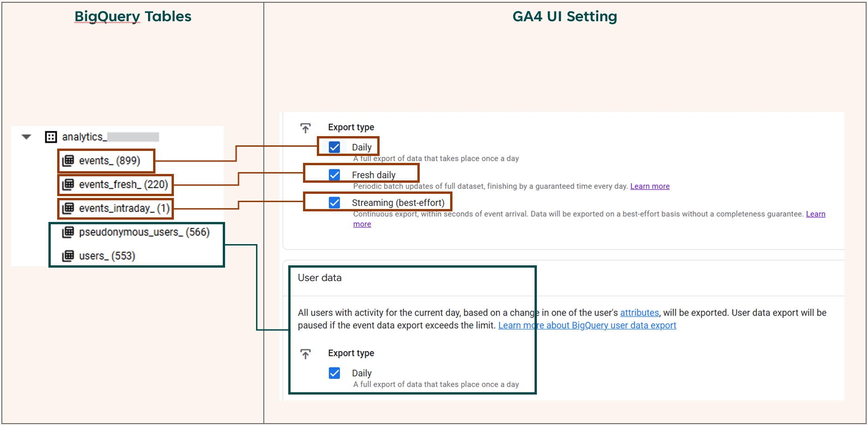Click the upper Export type upload icon
The image size is (868, 425).
point(305,128)
